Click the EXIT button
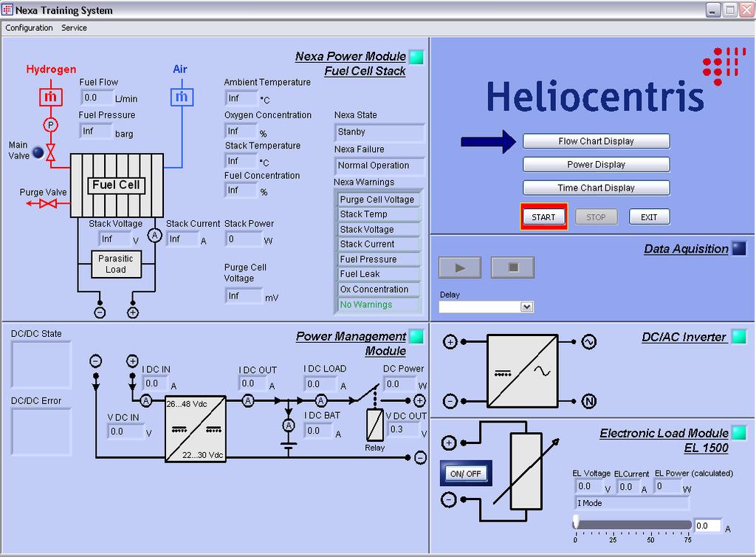756x557 pixels. coord(649,217)
